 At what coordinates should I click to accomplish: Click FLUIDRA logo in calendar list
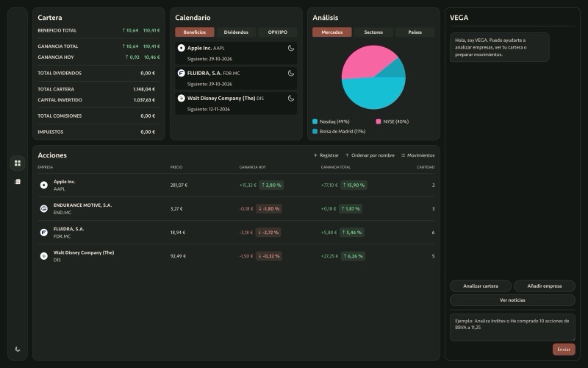pos(181,73)
